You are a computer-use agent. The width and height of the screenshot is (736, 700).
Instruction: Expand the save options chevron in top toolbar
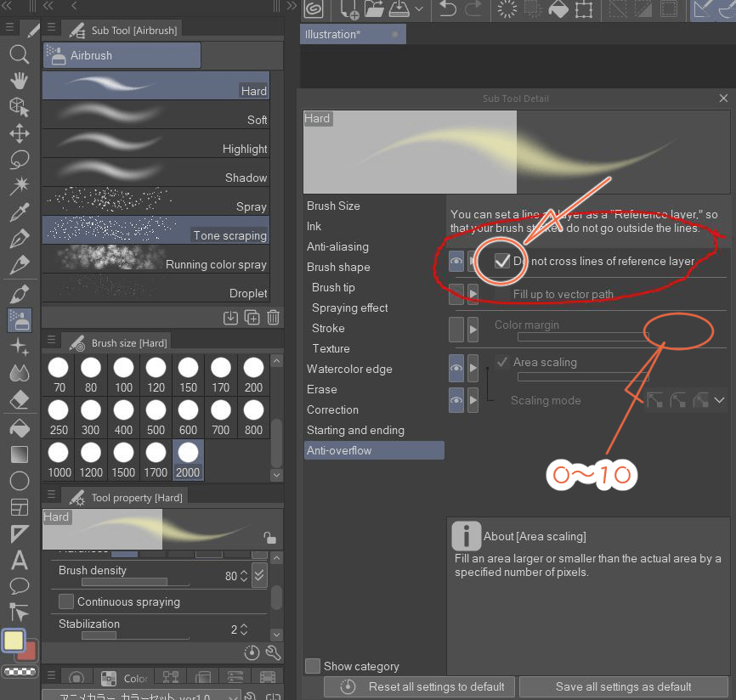pyautogui.click(x=419, y=11)
